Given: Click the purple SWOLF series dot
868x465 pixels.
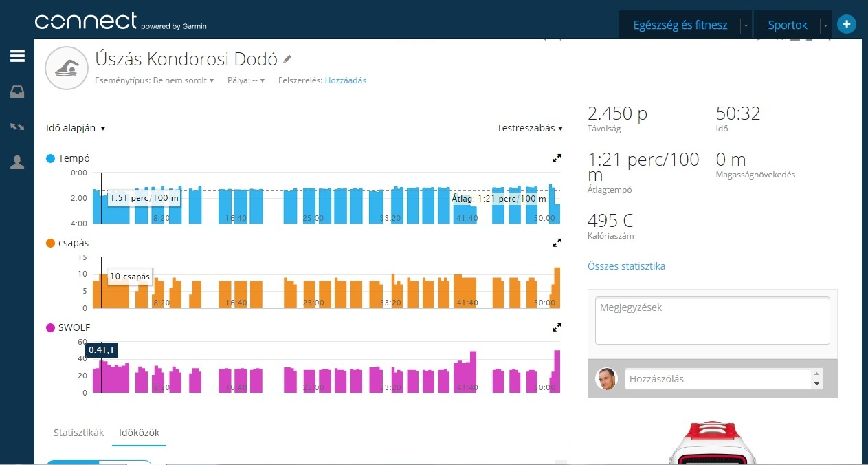Looking at the screenshot, I should pos(50,327).
